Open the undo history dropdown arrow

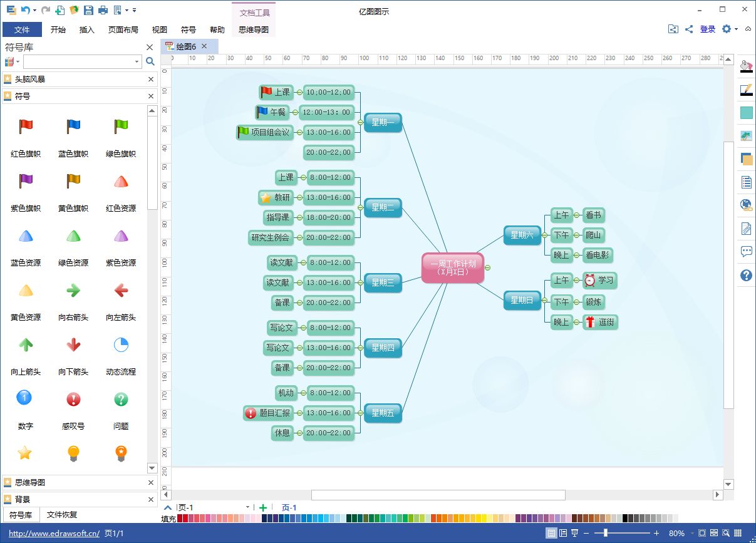[34, 11]
